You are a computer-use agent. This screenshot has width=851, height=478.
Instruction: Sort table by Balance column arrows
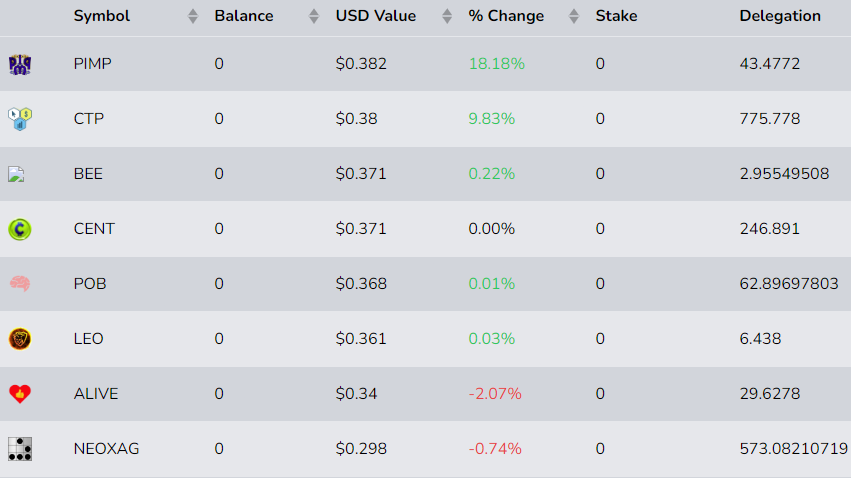(314, 16)
